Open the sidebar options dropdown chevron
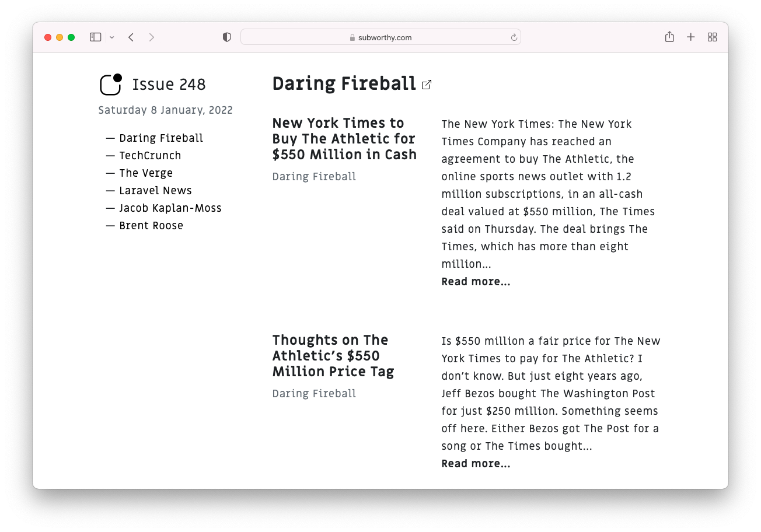761x532 pixels. [111, 37]
